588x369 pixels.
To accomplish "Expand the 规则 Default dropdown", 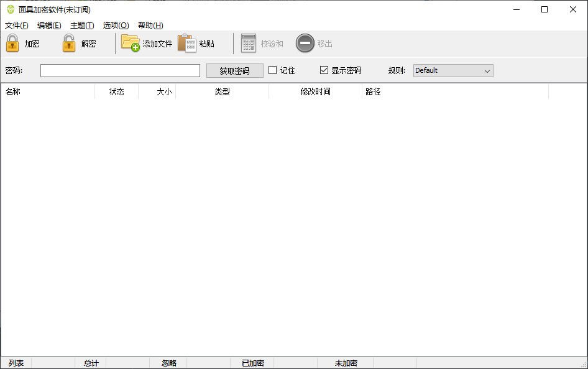I will coord(453,70).
